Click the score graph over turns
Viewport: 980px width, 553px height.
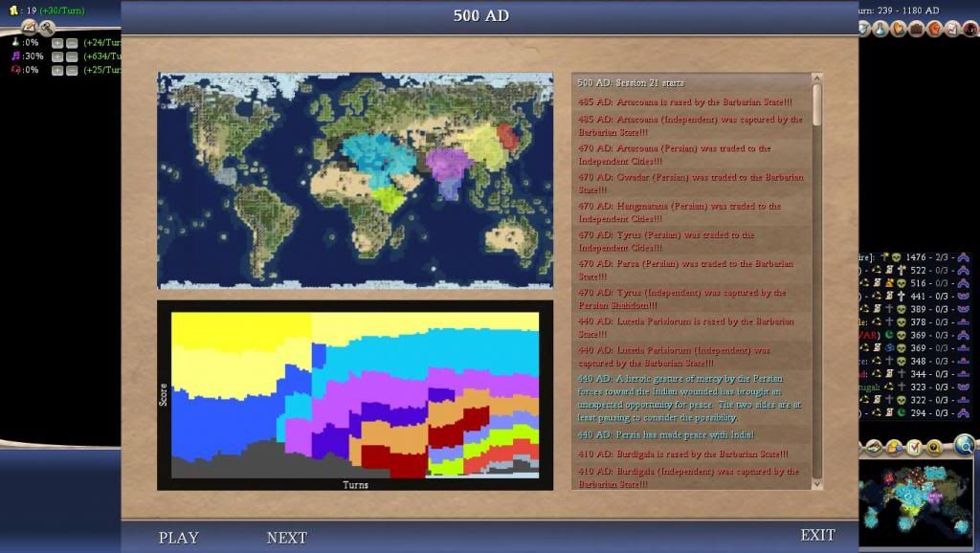(355, 395)
